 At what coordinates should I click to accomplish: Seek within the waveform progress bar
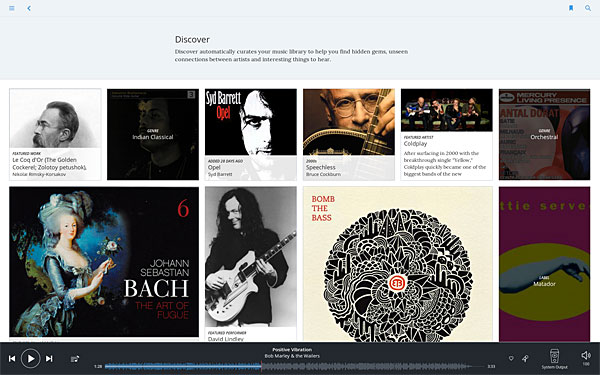click(x=294, y=367)
